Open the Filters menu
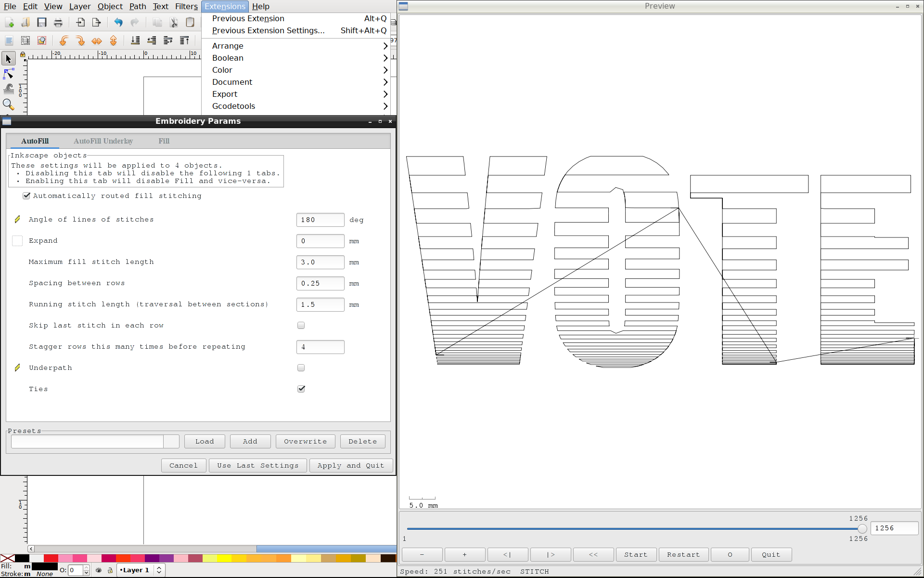Screen dimensions: 924x578 click(186, 6)
